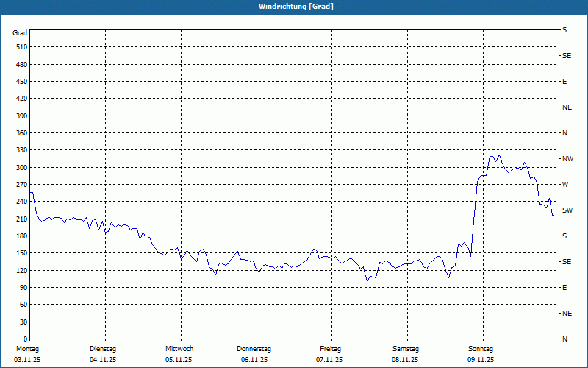Click the 30 value on the left axis
The width and height of the screenshot is (588, 368).
pyautogui.click(x=24, y=322)
